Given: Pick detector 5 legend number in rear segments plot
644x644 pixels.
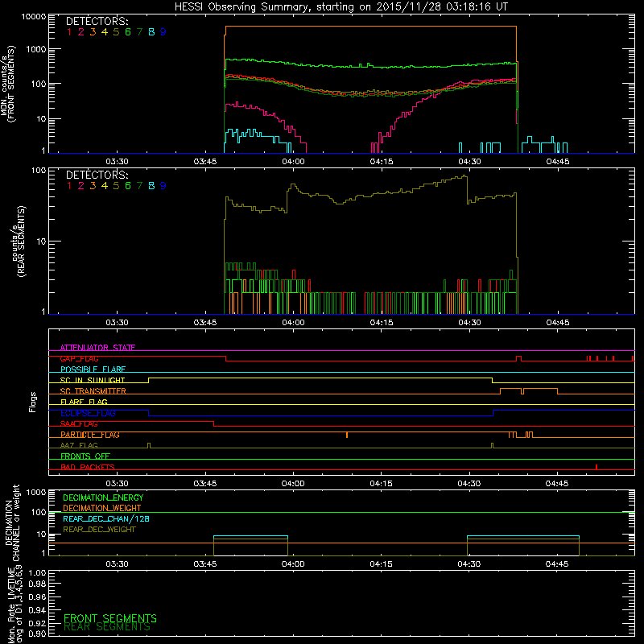Looking at the screenshot, I should 116,186.
